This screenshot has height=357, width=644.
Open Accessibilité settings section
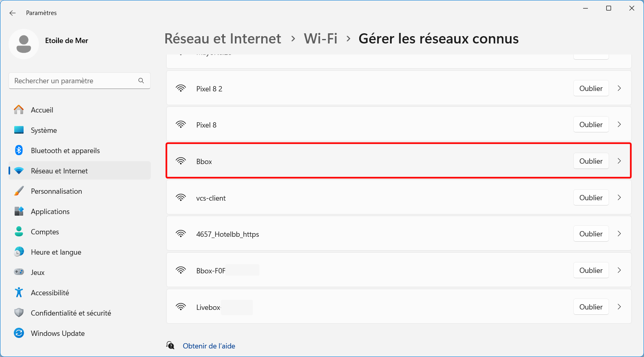[x=80, y=292]
